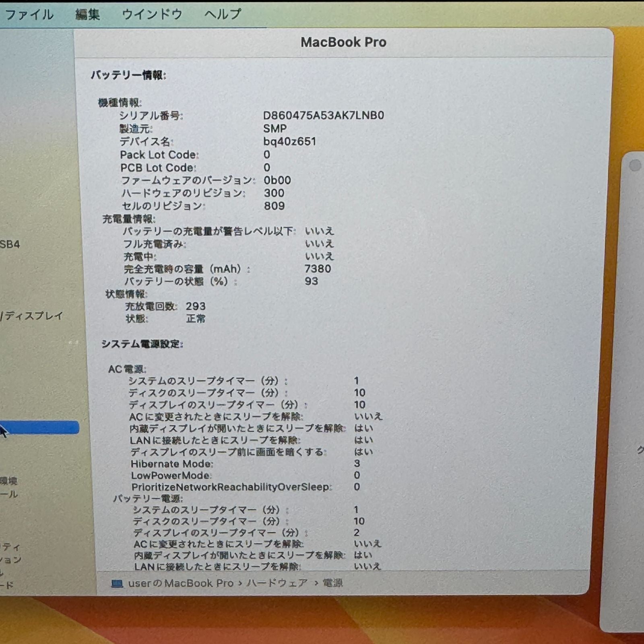644x644 pixels.
Task: Click firmware version value '0b00'
Action: click(x=277, y=180)
